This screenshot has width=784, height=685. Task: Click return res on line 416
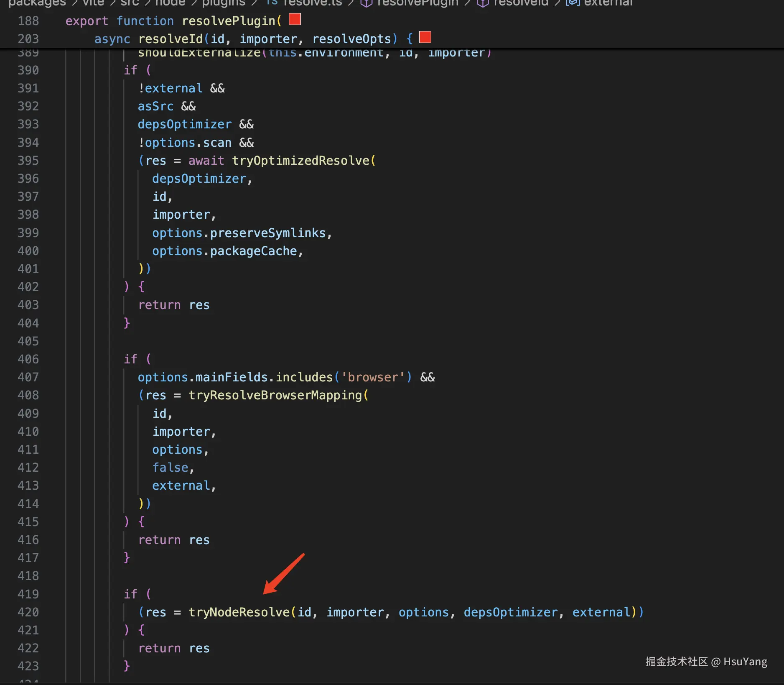point(174,540)
